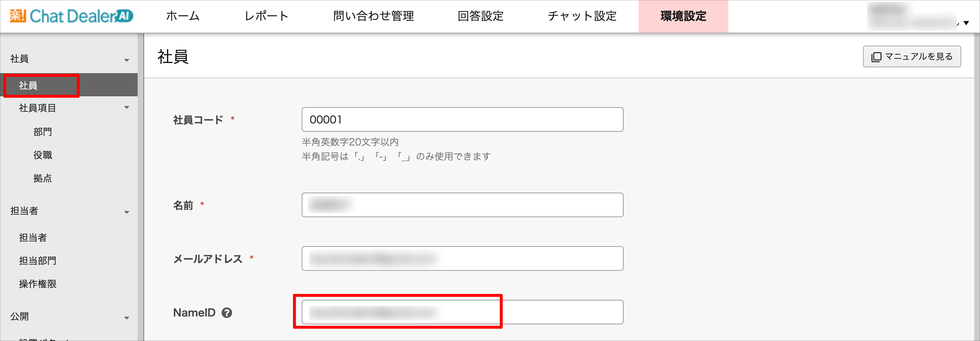Click the マニュアルを見る button
This screenshot has width=980, height=341.
[912, 56]
